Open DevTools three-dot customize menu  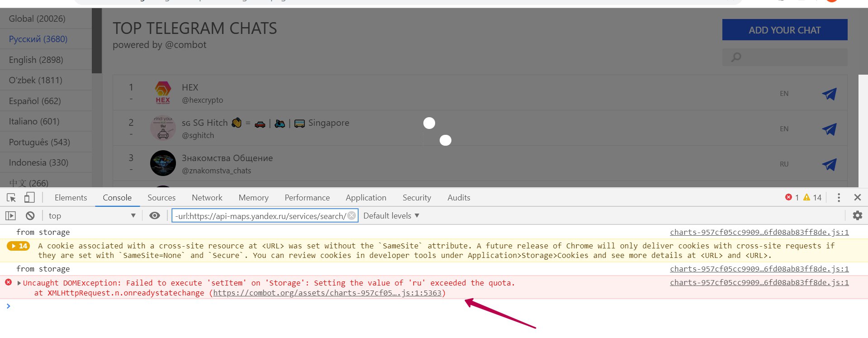click(839, 197)
